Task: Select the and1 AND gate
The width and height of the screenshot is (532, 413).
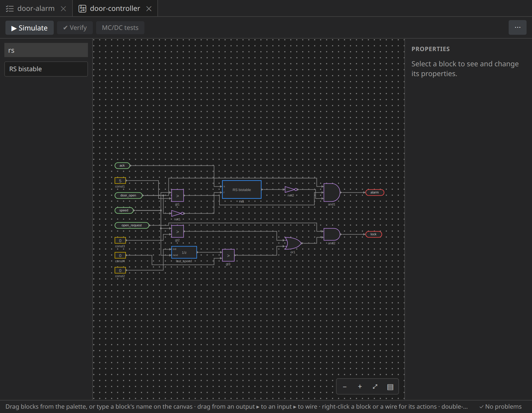Action: 332,192
